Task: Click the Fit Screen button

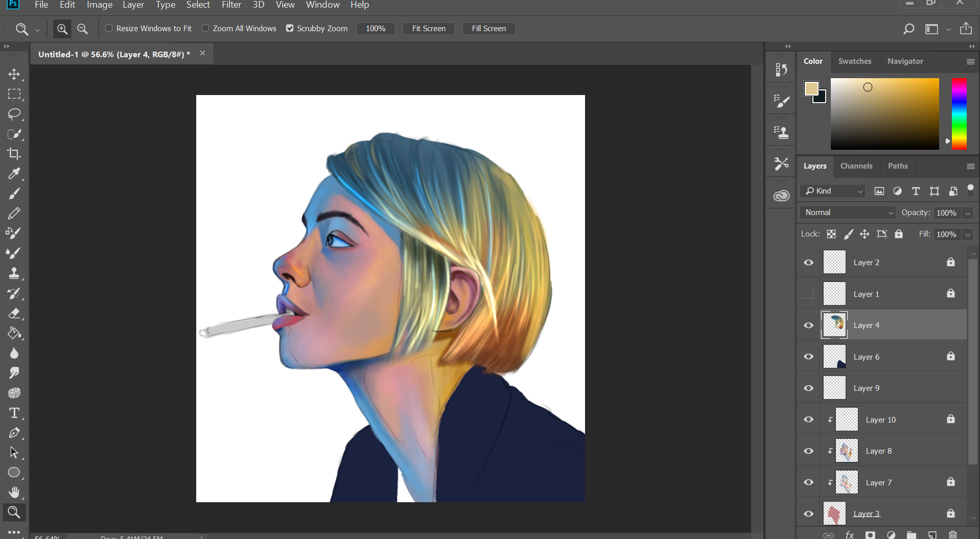Action: [429, 29]
